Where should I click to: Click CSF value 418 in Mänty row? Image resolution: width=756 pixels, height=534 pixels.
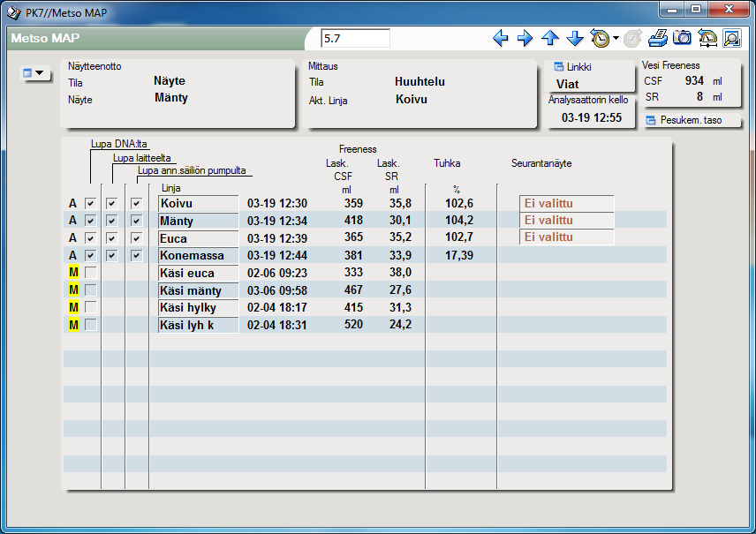[353, 221]
